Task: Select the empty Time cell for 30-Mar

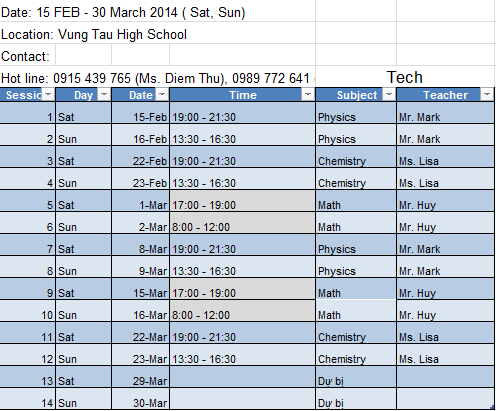Action: point(242,399)
